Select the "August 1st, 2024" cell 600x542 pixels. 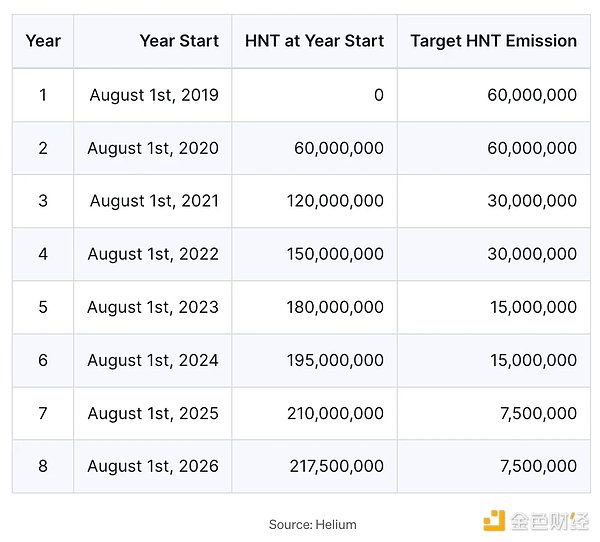tap(153, 360)
